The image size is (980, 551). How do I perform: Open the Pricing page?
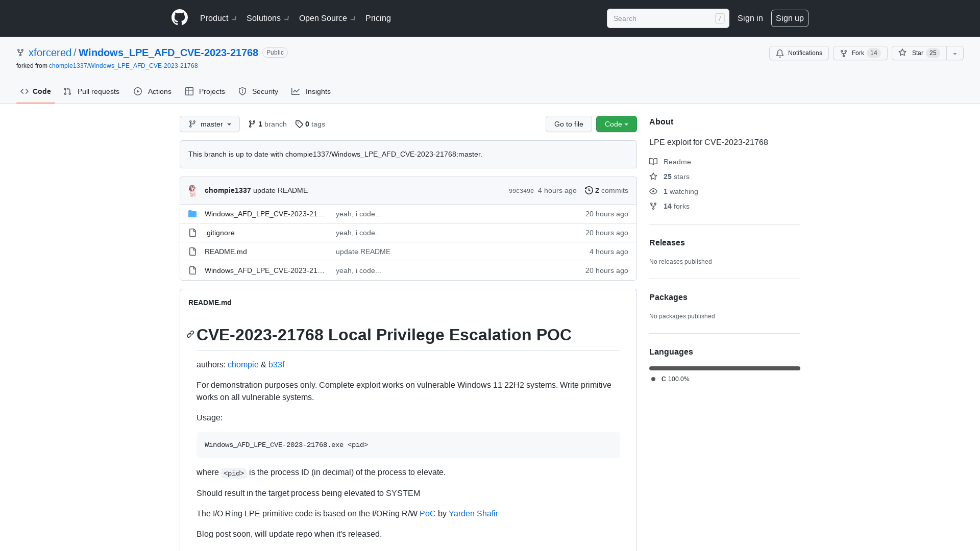[378, 18]
